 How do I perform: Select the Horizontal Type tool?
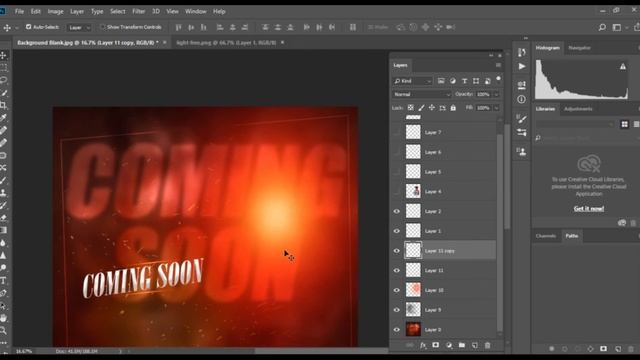(x=3, y=280)
